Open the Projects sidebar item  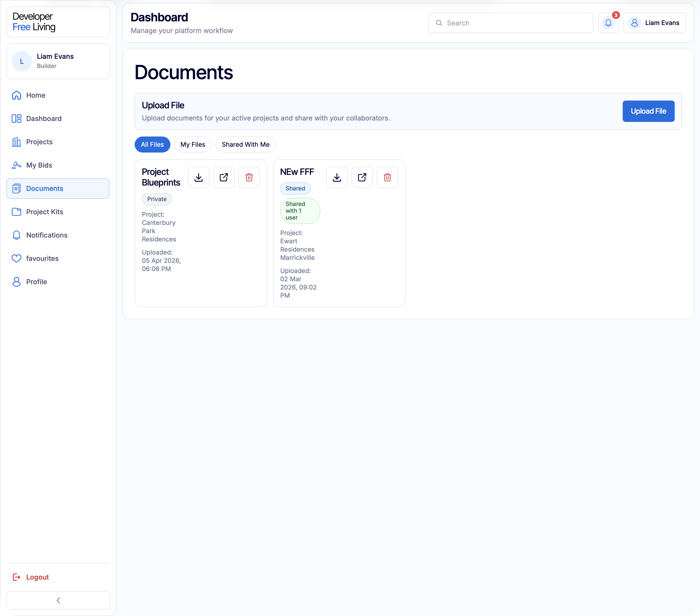[x=58, y=142]
